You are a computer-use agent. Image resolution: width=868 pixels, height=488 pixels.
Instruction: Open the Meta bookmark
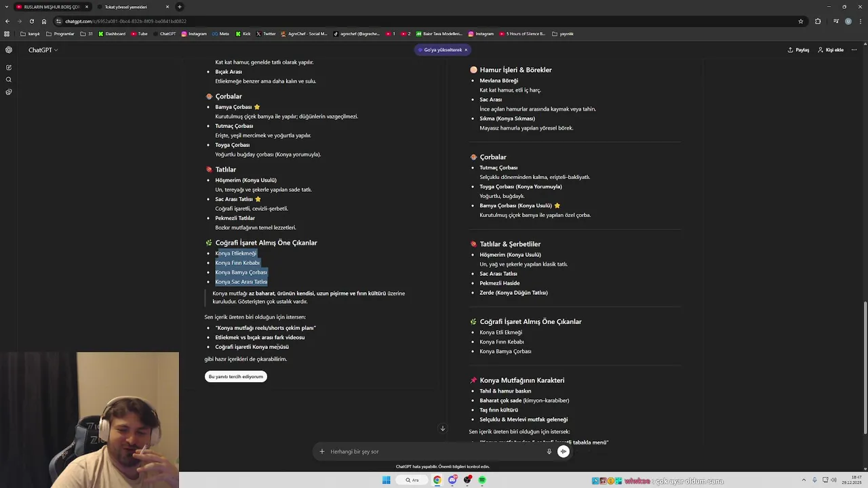[220, 34]
